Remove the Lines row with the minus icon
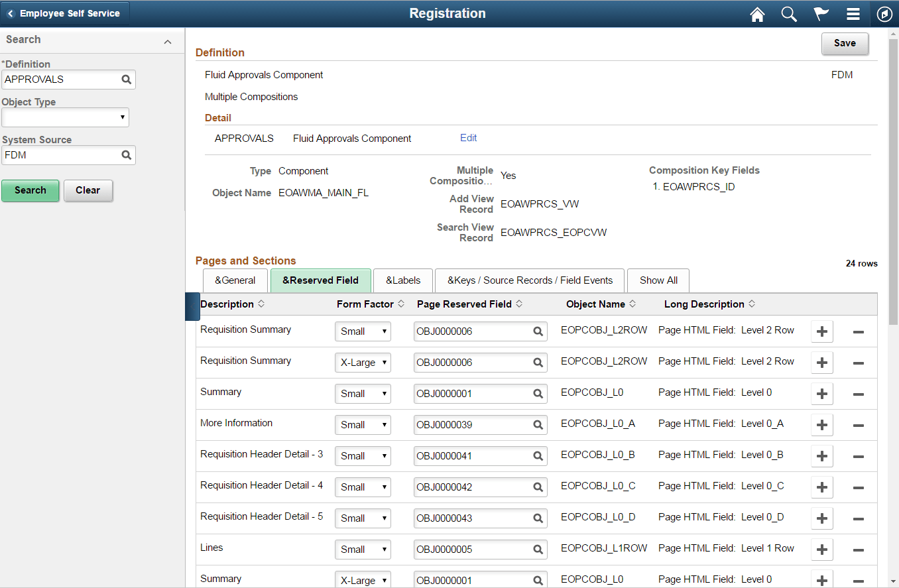This screenshot has width=899, height=588. pyautogui.click(x=858, y=549)
